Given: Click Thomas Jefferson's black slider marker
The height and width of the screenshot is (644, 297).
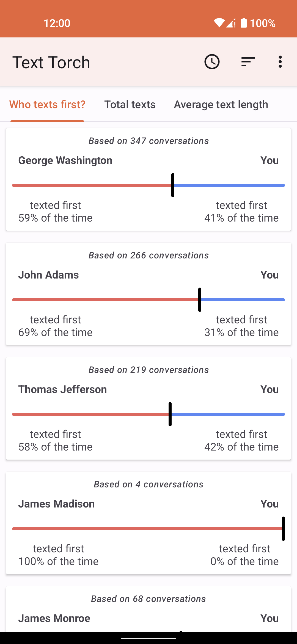Looking at the screenshot, I should coord(170,414).
